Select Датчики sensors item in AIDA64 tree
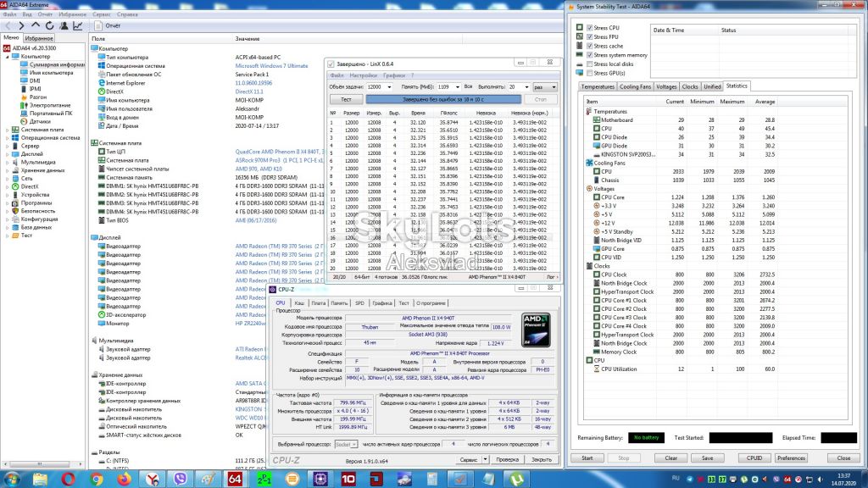Image resolution: width=868 pixels, height=488 pixels. point(39,121)
